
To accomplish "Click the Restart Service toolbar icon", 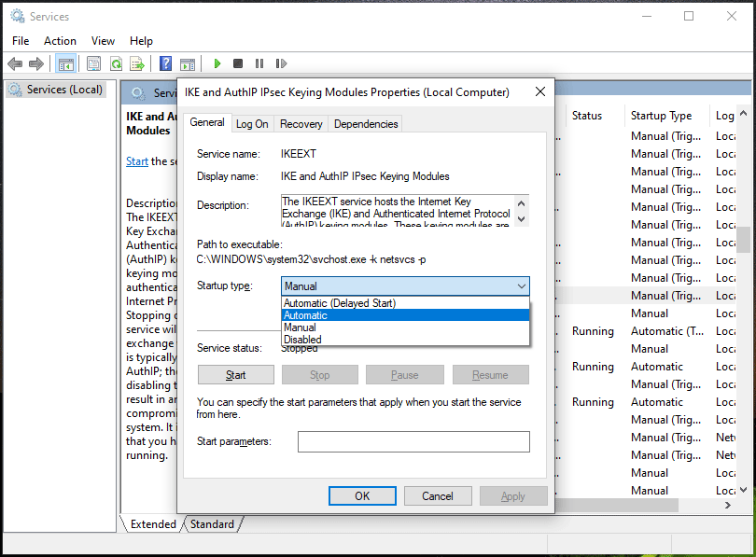I will click(x=282, y=63).
